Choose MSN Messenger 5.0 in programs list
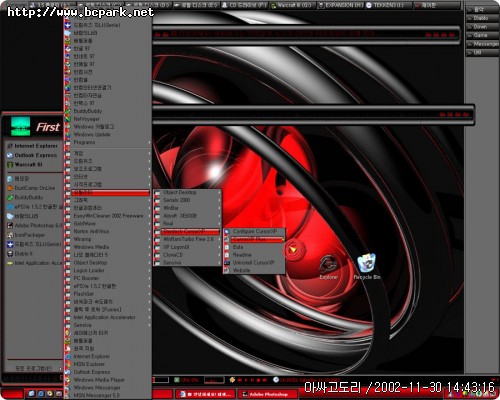Screen dimensions: 500x400 [108, 395]
